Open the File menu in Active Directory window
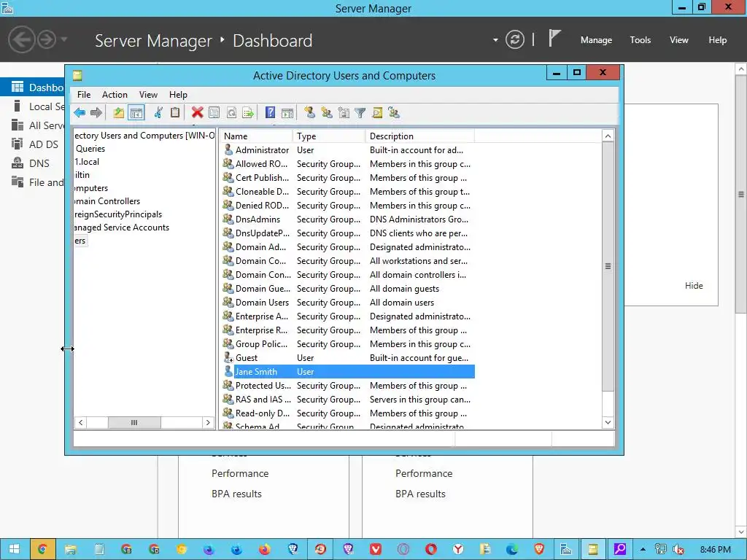Image resolution: width=747 pixels, height=560 pixels. tap(84, 95)
